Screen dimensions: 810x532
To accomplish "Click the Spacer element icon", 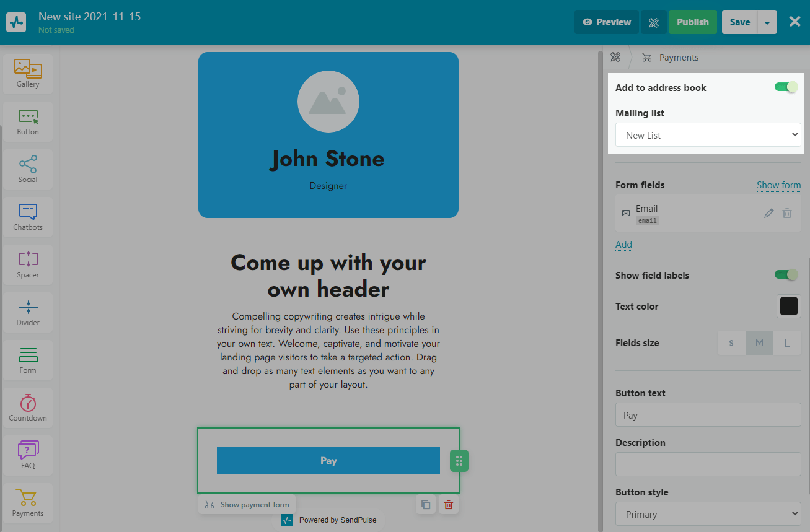I will click(x=28, y=264).
